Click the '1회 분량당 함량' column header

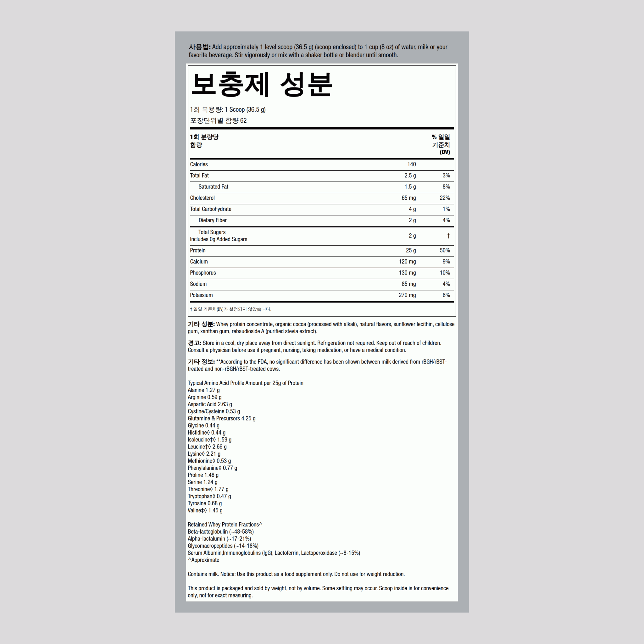tap(204, 141)
